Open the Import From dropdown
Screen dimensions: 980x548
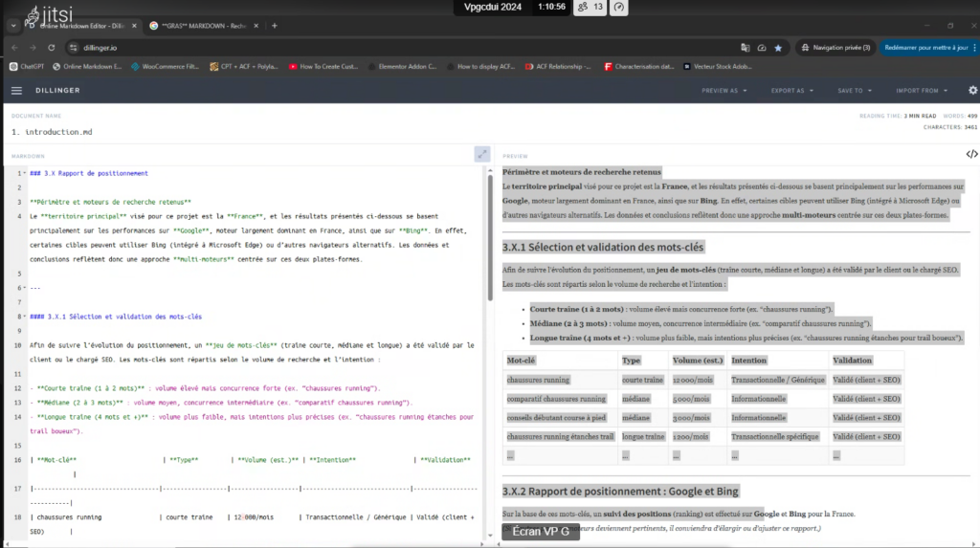(x=920, y=91)
